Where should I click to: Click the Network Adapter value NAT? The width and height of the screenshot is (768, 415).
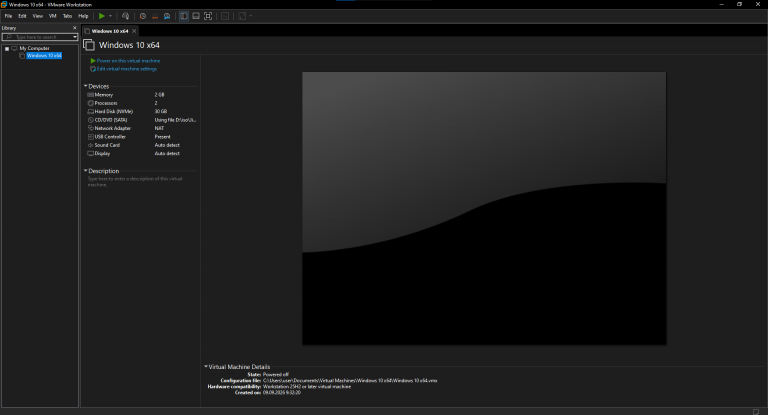[159, 128]
